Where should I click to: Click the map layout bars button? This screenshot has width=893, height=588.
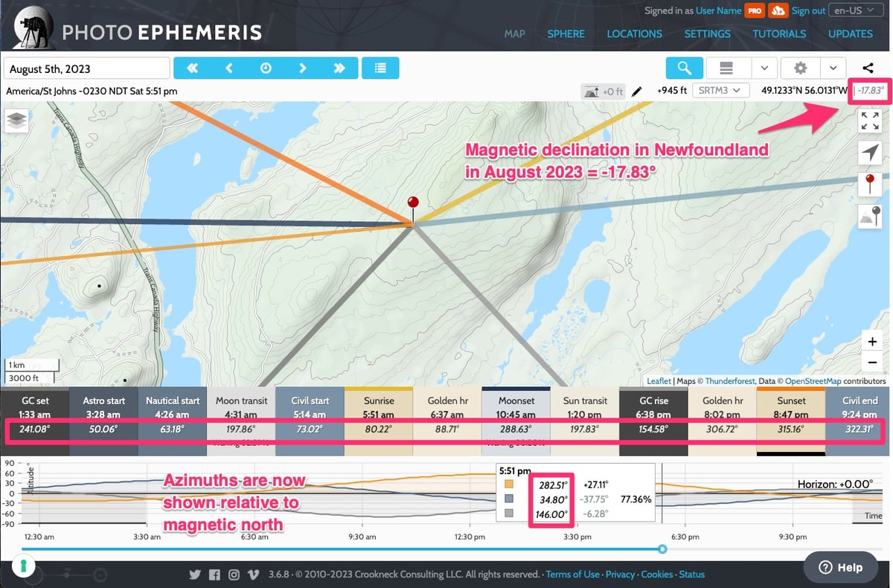pyautogui.click(x=727, y=68)
